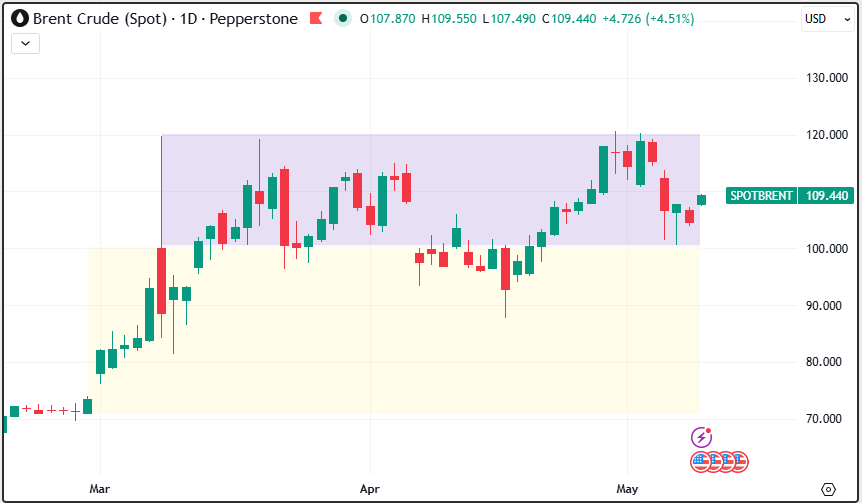
Task: Click the second US flag event icon
Action: point(714,462)
